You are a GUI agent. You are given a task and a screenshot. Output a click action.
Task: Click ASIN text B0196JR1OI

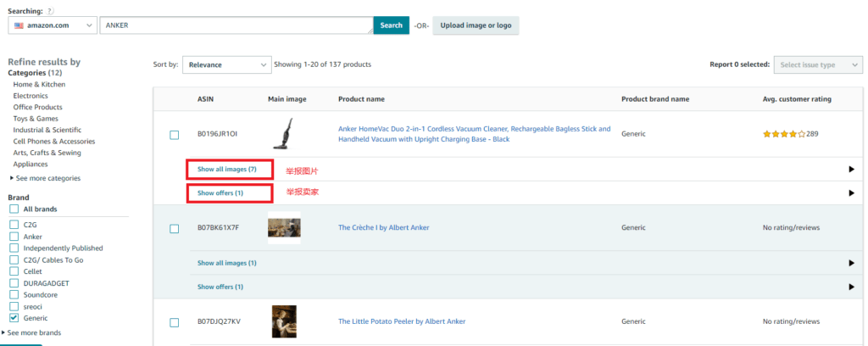216,134
